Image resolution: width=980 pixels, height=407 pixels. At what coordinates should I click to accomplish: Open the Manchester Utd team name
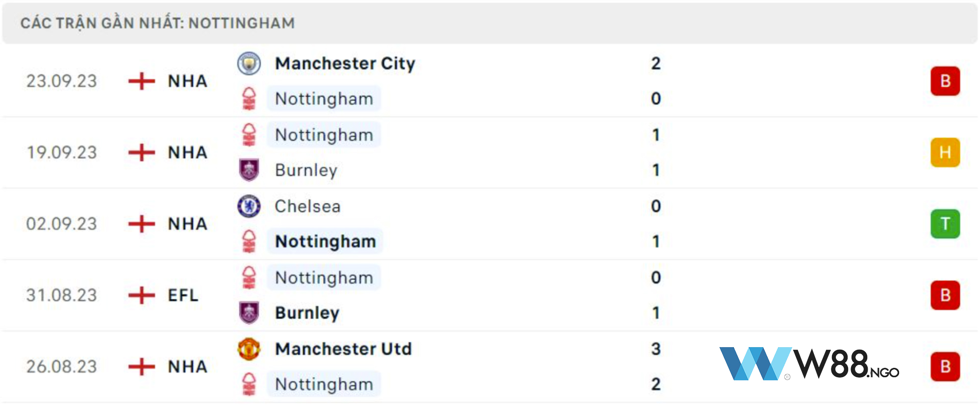click(343, 349)
